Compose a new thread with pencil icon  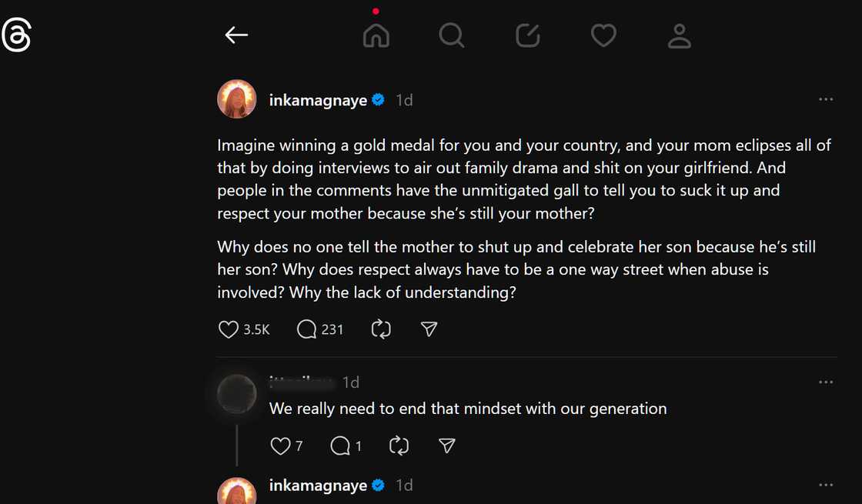(527, 35)
